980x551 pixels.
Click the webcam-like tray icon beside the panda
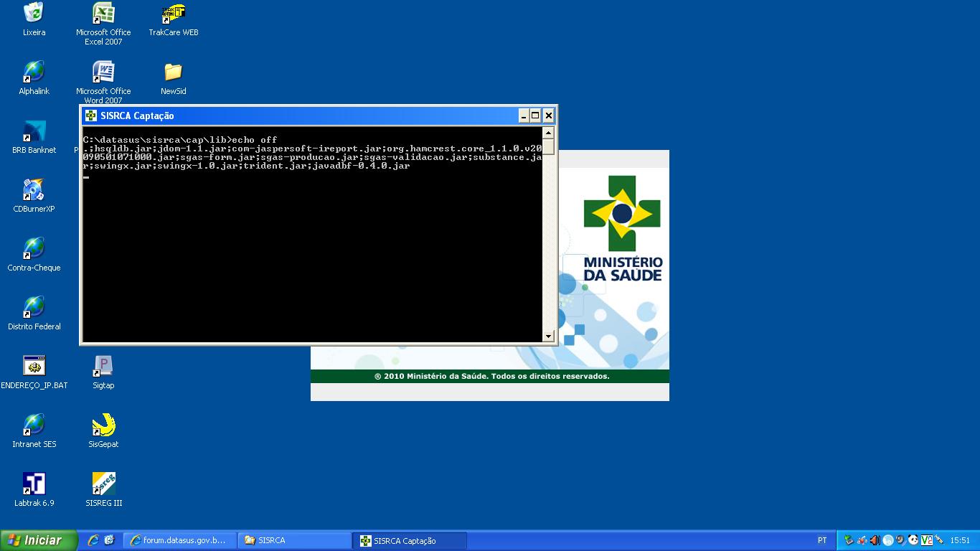pyautogui.click(x=900, y=540)
